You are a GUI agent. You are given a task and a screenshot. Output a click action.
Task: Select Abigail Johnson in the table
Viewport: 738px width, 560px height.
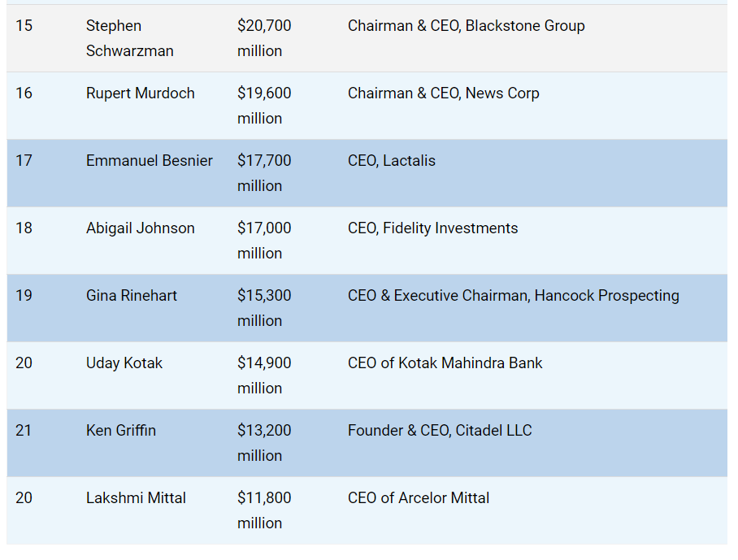[x=141, y=228]
